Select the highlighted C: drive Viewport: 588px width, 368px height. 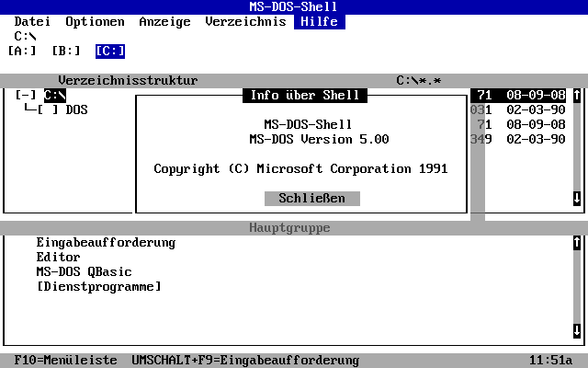click(109, 51)
